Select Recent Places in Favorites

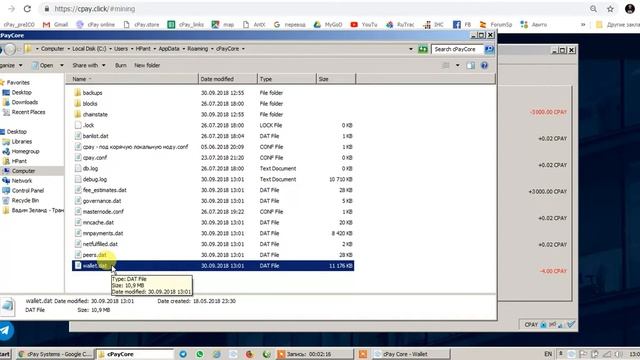coord(24,112)
